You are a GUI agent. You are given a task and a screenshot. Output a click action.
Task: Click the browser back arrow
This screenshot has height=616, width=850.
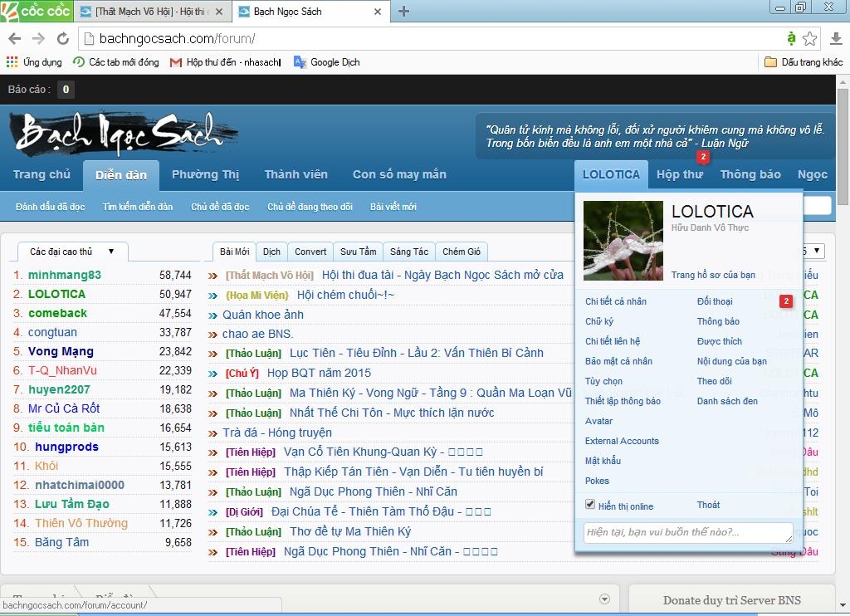point(15,39)
